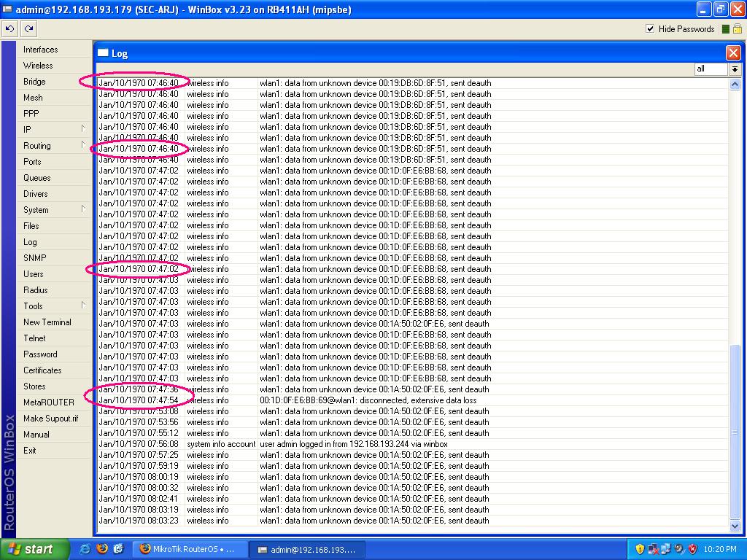
Task: Launch Firefox from quick launch bar
Action: coord(102,549)
